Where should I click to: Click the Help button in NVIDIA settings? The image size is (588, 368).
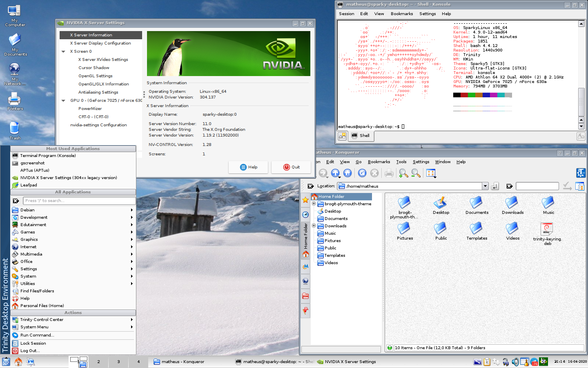click(x=248, y=167)
